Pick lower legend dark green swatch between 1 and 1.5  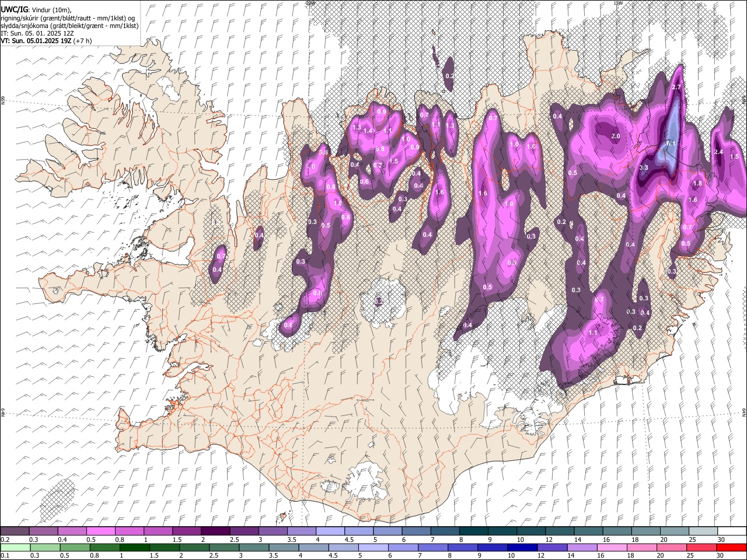(135, 548)
